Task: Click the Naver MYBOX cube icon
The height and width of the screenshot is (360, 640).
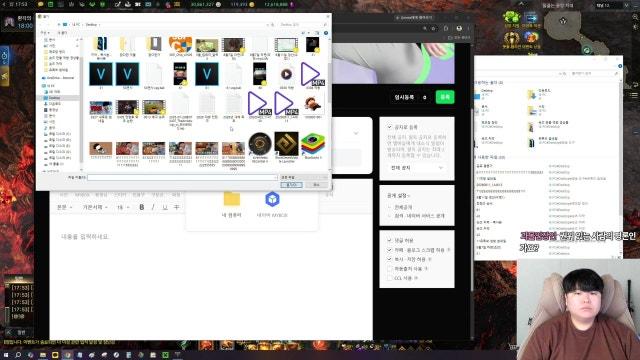Action: point(272,199)
